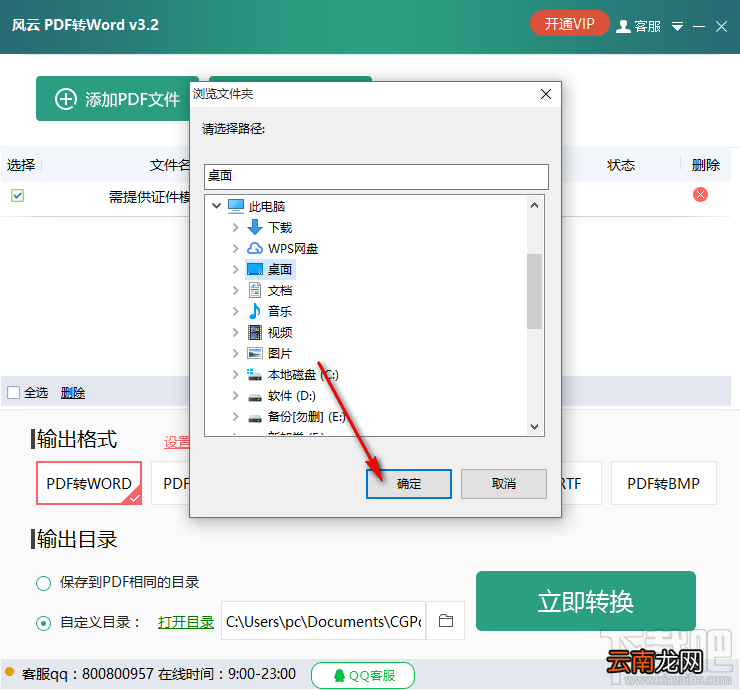Expand the 音乐 folder node

235,311
